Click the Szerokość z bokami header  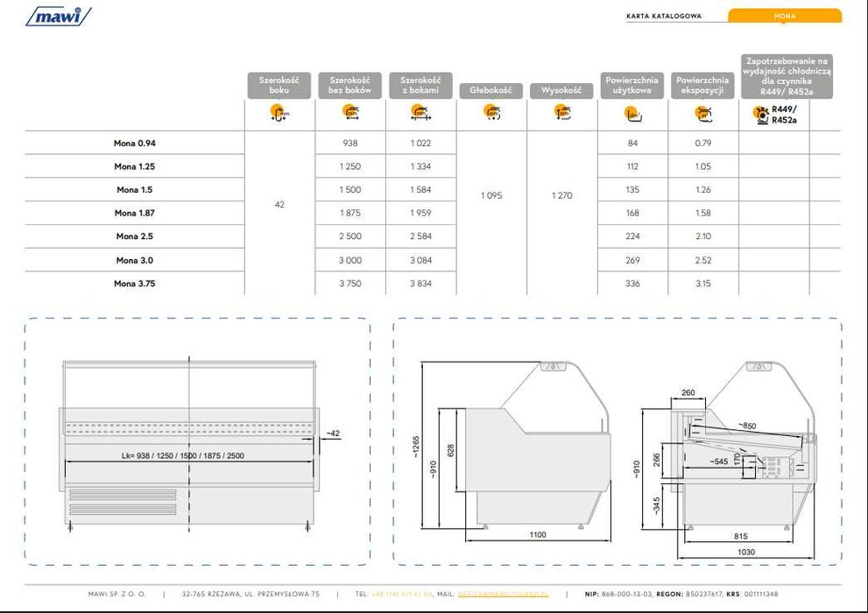coord(420,85)
